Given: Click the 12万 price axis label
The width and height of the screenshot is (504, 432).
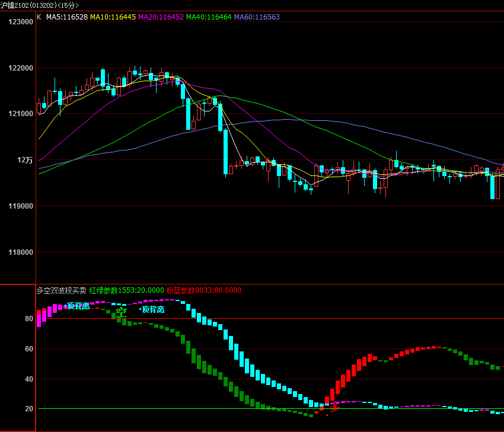Looking at the screenshot, I should pos(25,160).
